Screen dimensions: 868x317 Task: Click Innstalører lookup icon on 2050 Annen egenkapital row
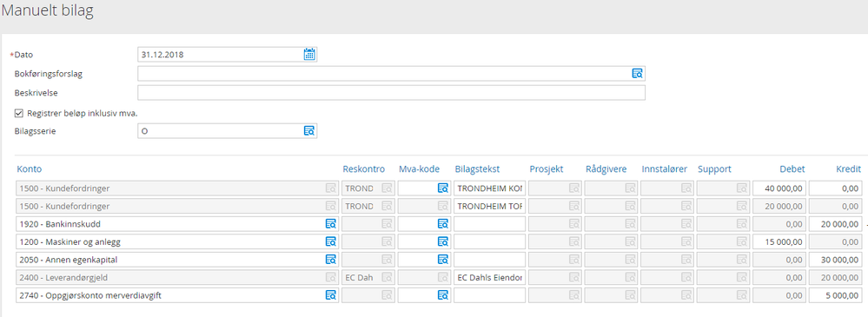pyautogui.click(x=686, y=260)
